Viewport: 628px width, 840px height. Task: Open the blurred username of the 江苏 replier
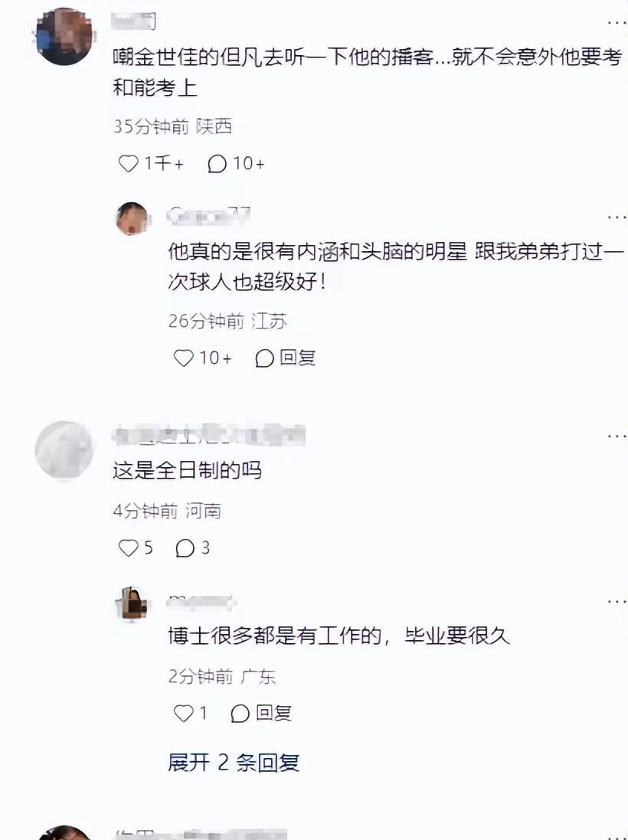click(208, 215)
